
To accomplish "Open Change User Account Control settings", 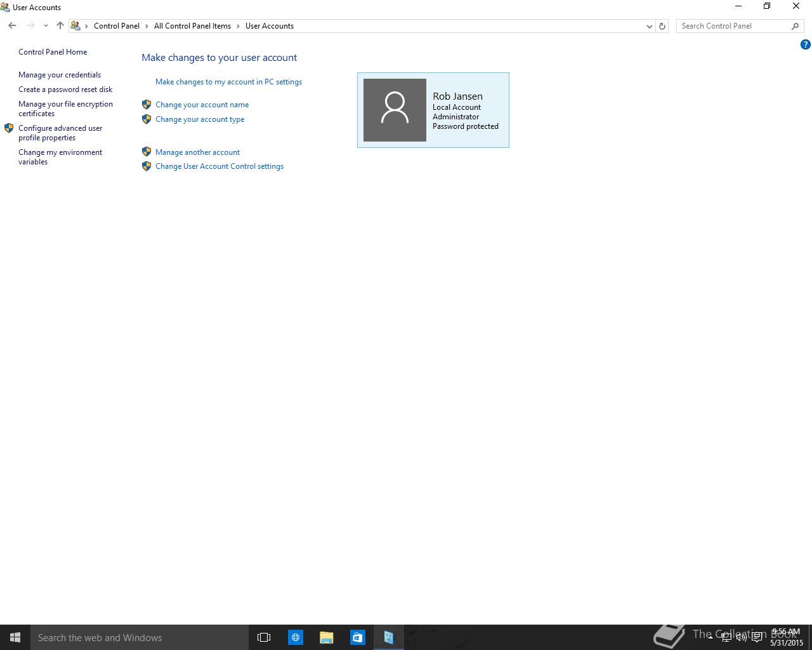I will point(219,166).
